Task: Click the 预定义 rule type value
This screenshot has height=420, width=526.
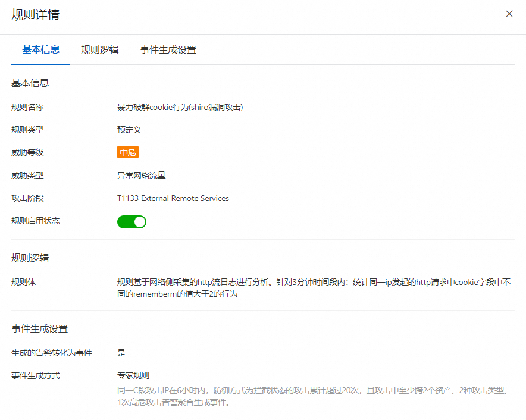Action: (129, 130)
